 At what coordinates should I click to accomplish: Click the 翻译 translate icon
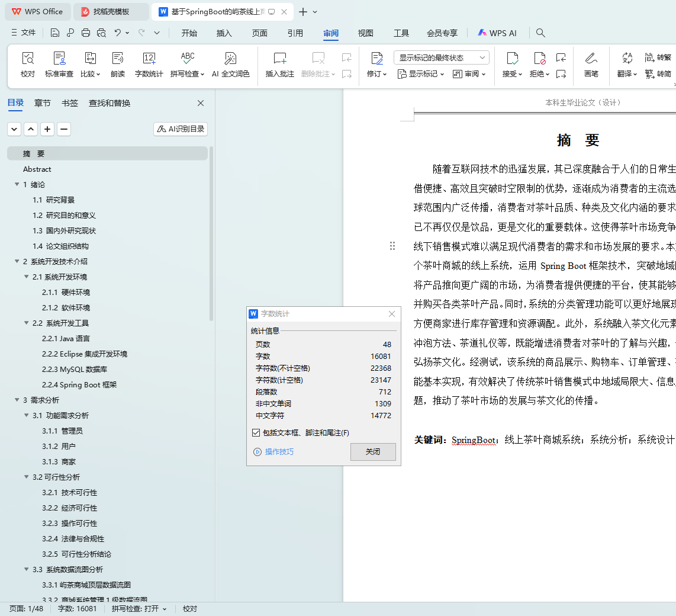(627, 65)
